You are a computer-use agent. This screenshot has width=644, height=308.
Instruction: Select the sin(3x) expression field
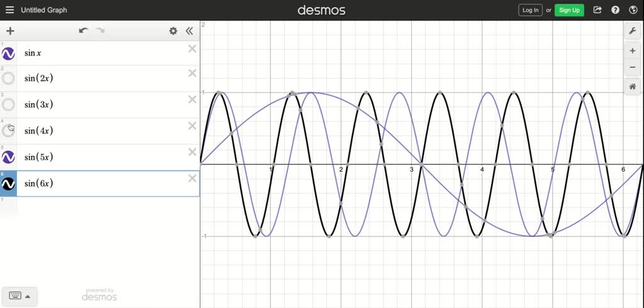pos(108,104)
